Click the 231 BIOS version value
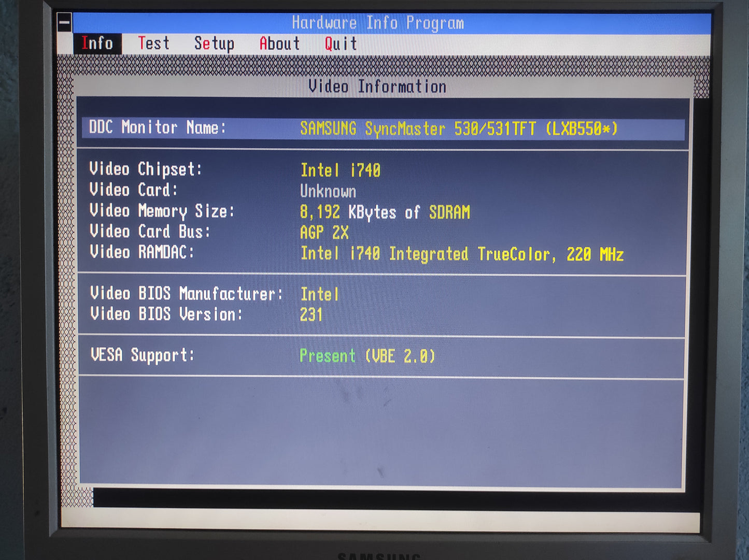Screen dimensions: 749x560 coord(311,315)
